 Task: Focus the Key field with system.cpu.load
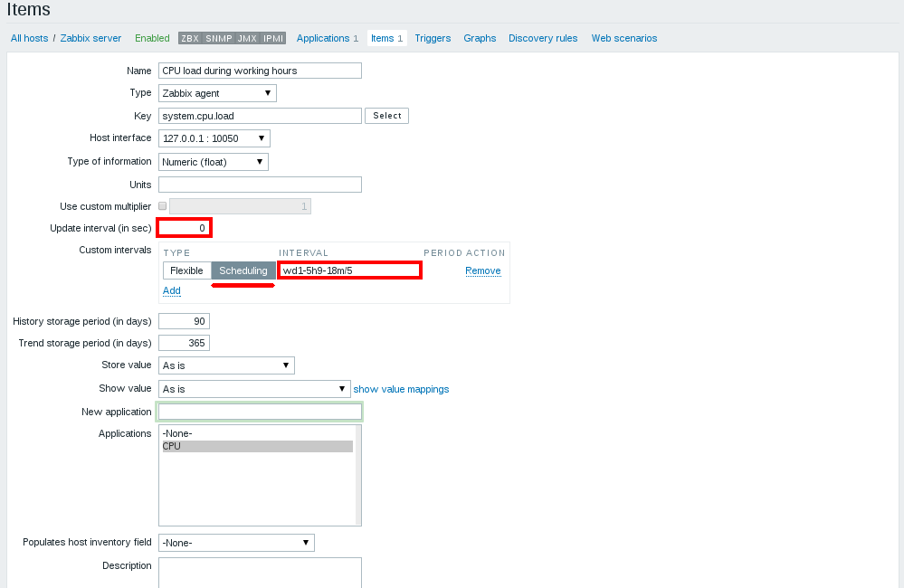260,115
